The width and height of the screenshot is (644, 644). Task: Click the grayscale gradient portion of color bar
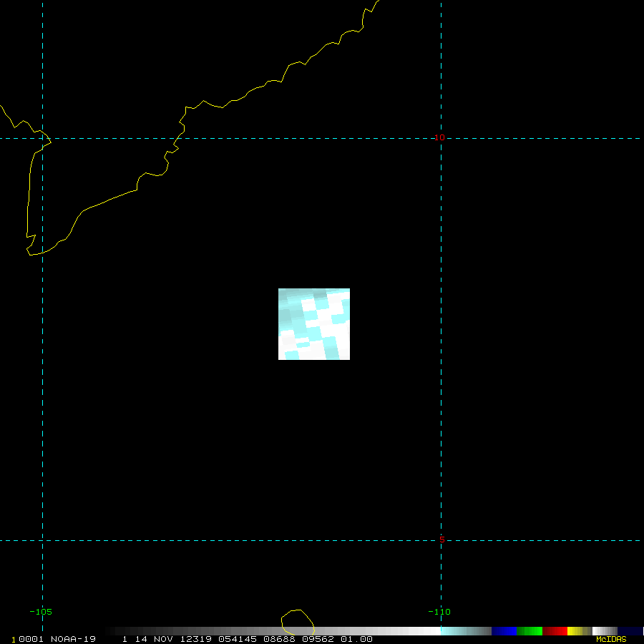[x=273, y=631]
